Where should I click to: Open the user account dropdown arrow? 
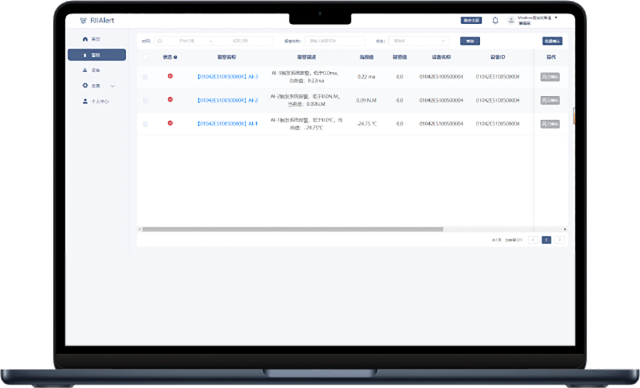(x=556, y=18)
